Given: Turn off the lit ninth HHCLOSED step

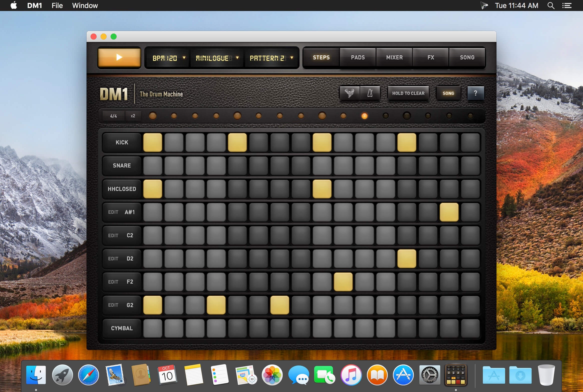Looking at the screenshot, I should point(322,189).
